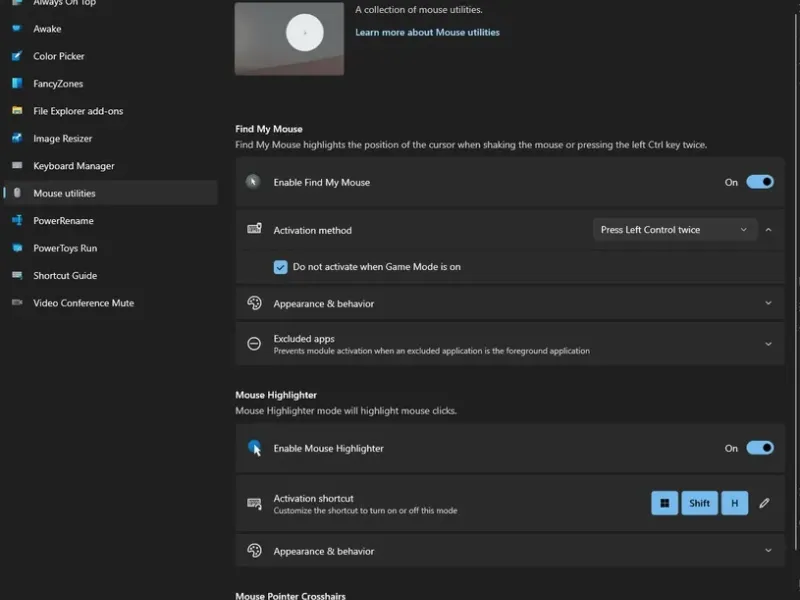Click the Color Picker eyedropper icon
This screenshot has width=800, height=600.
tap(17, 56)
